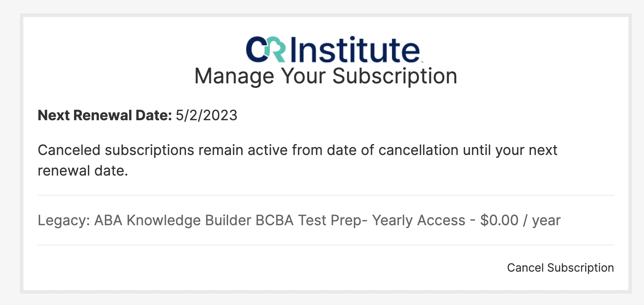This screenshot has height=305, width=644.
Task: Click the Yearly Access text
Action: (x=418, y=220)
